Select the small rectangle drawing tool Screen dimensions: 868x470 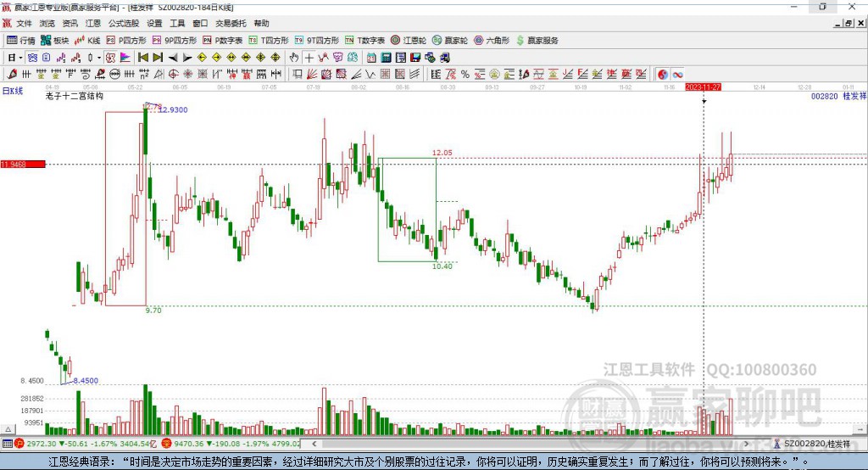point(297,75)
